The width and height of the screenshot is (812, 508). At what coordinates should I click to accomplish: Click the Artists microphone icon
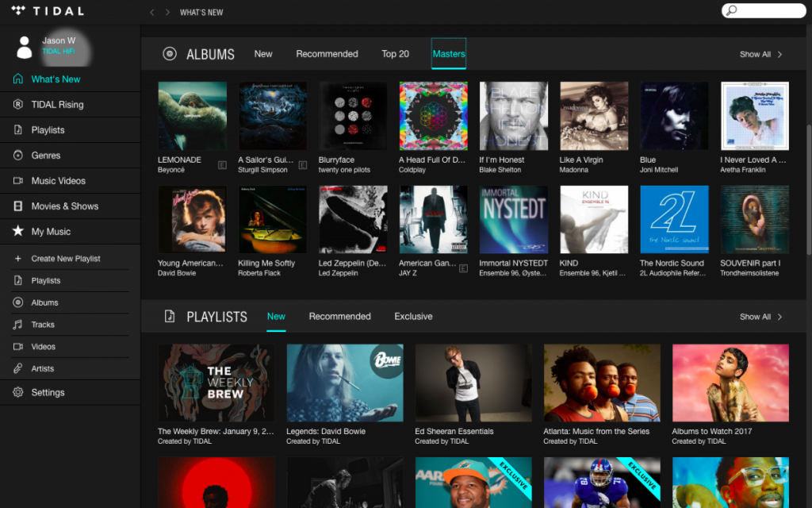tap(18, 368)
